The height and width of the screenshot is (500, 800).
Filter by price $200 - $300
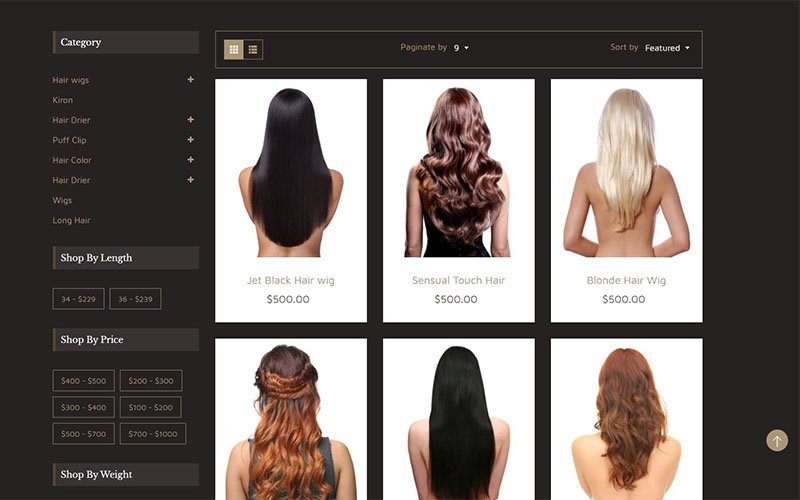pos(151,381)
